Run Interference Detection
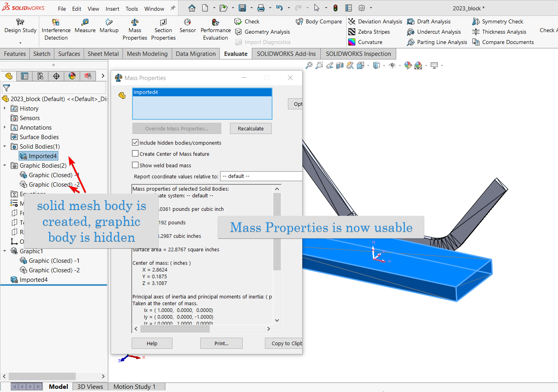Viewport: 558px width, 392px height. coord(56,29)
